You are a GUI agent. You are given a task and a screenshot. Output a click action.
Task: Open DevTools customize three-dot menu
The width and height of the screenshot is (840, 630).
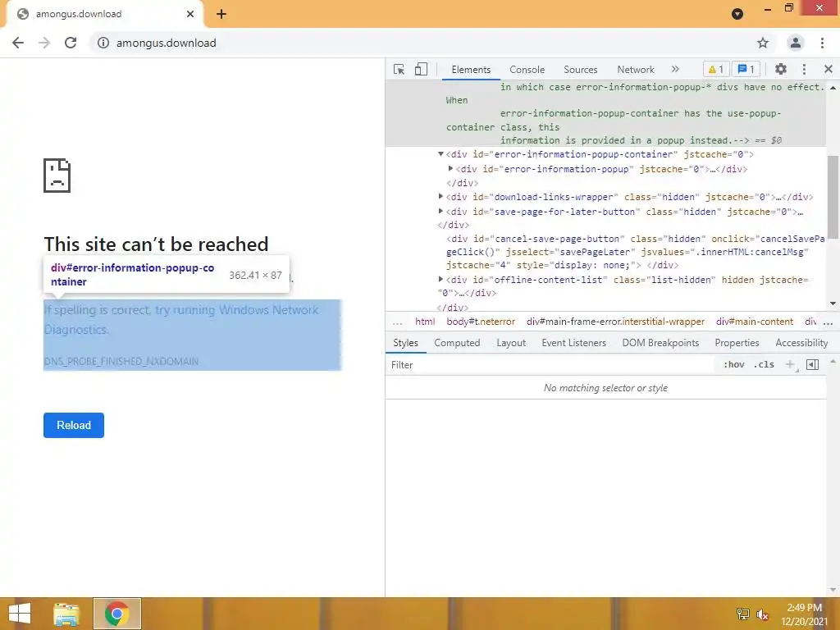pyautogui.click(x=804, y=69)
